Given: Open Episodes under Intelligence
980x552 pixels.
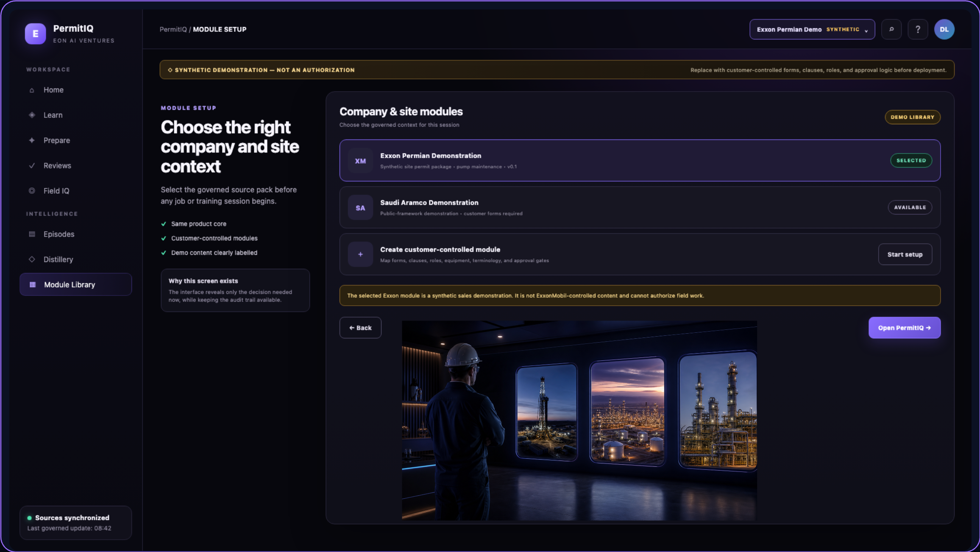Looking at the screenshot, I should click(x=75, y=234).
